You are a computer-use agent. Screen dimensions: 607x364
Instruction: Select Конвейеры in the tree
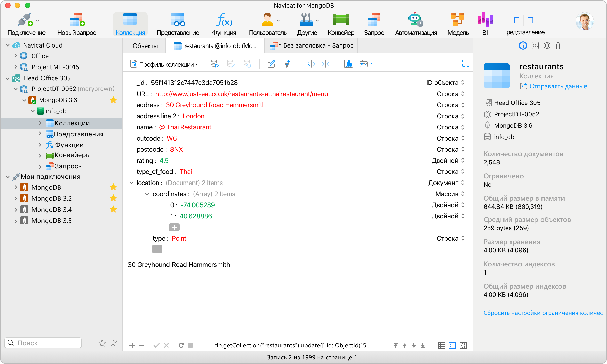pos(73,155)
